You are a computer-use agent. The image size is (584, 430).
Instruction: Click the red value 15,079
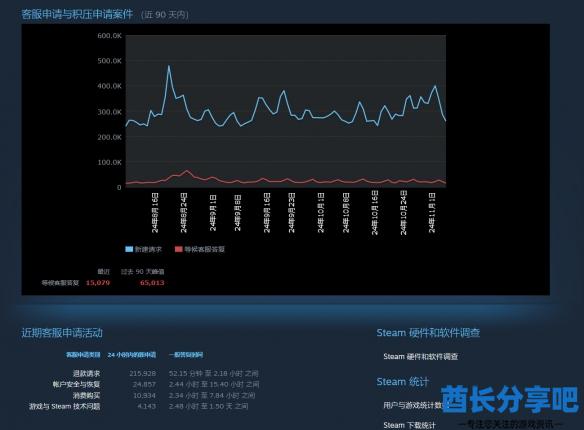point(98,283)
